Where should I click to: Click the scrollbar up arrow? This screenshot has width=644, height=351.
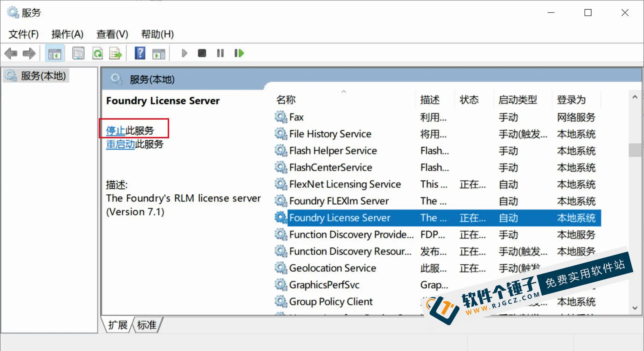click(x=635, y=97)
